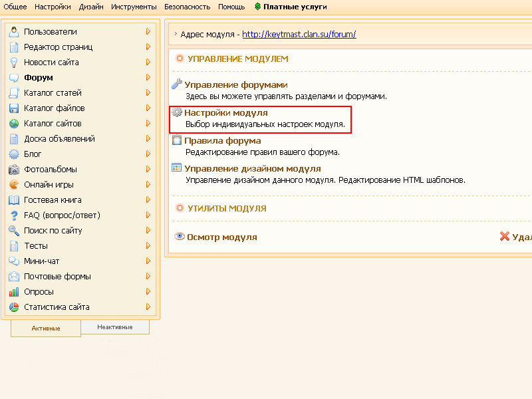Screen dimensions: 532x399
Task: Click the Online games icon
Action: pos(13,185)
